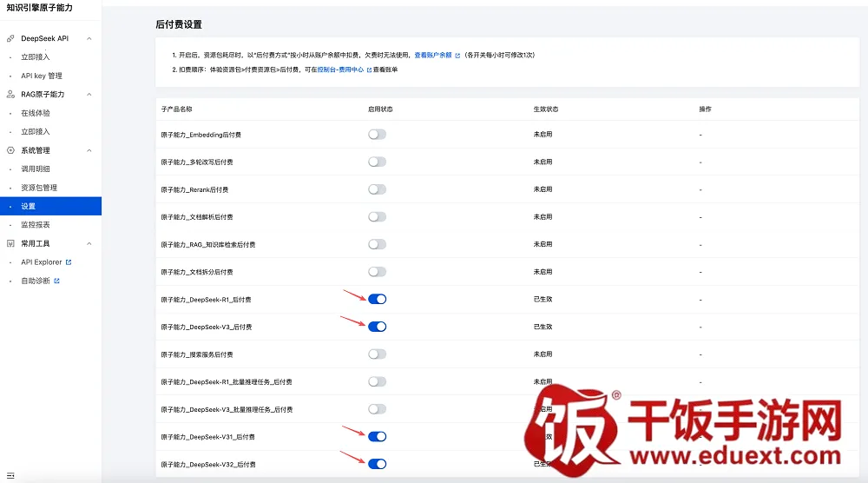The height and width of the screenshot is (483, 868).
Task: Turn off the DeepSeek-V32_后付费 toggle
Action: pos(377,464)
